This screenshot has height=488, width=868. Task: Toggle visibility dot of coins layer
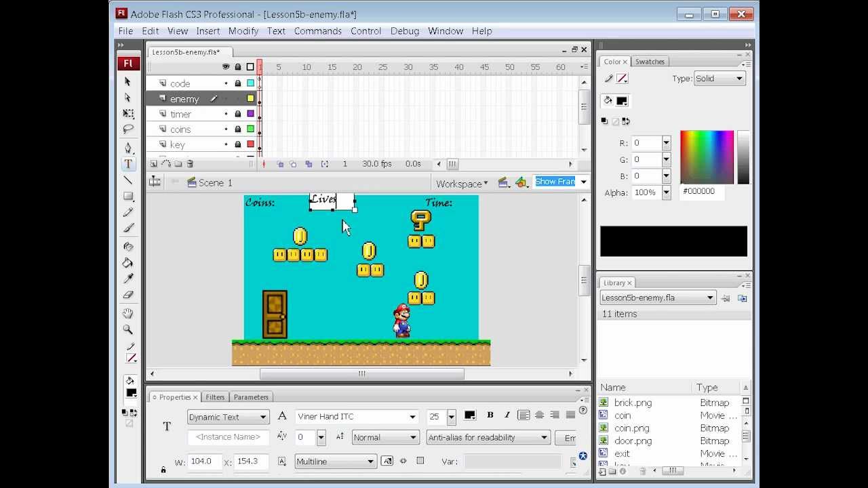coord(226,129)
